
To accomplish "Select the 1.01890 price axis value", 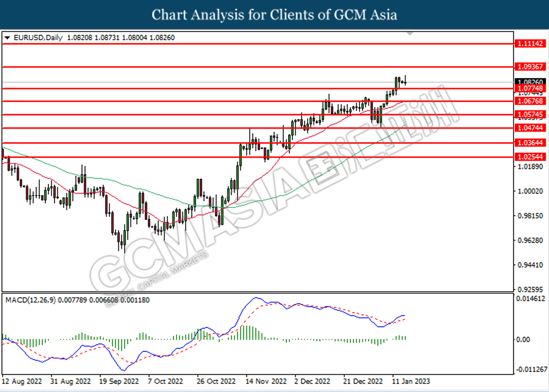I will pyautogui.click(x=530, y=167).
